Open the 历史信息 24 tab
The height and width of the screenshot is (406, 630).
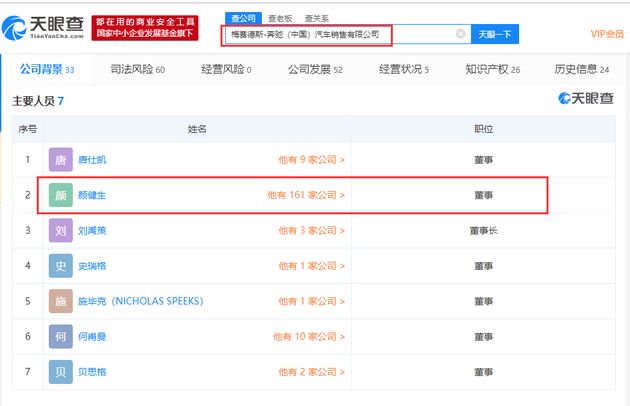[x=582, y=69]
